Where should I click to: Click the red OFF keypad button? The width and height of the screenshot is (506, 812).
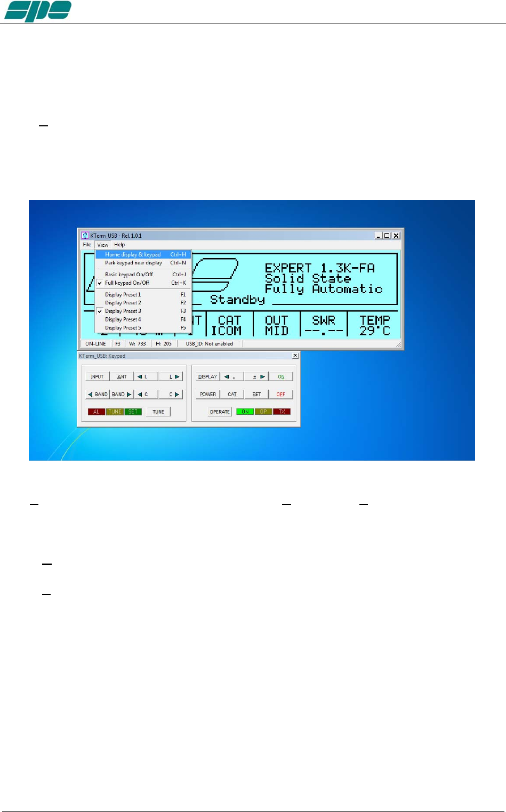pyautogui.click(x=281, y=395)
